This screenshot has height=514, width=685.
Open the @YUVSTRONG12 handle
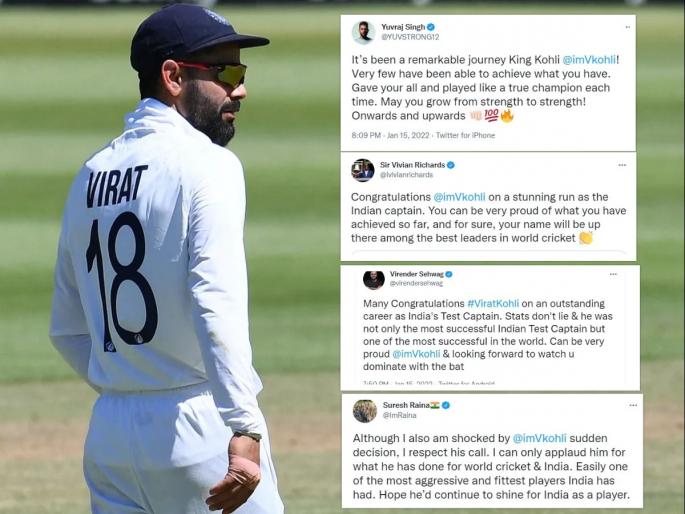[x=410, y=37]
